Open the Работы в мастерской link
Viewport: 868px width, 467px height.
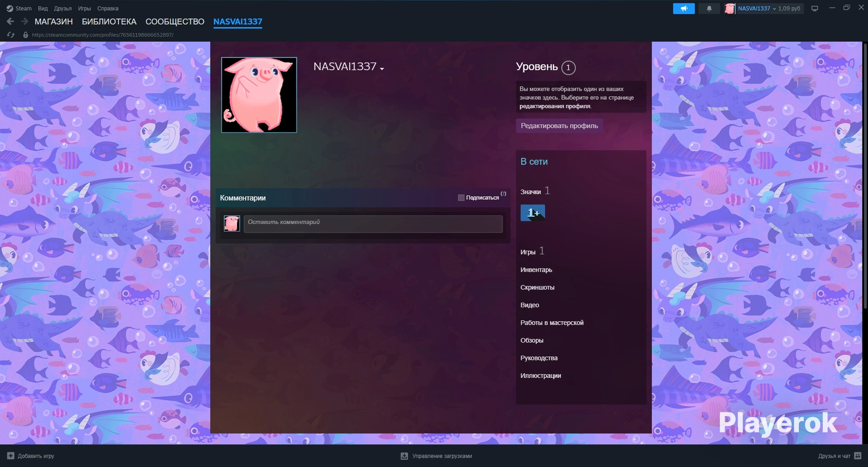pyautogui.click(x=552, y=323)
